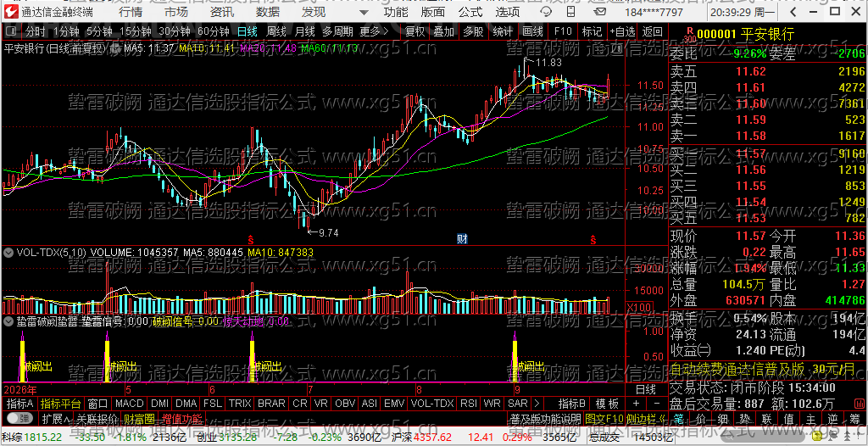Select the RSI indicator tab
Viewport: 868px width, 446px height.
(468, 403)
